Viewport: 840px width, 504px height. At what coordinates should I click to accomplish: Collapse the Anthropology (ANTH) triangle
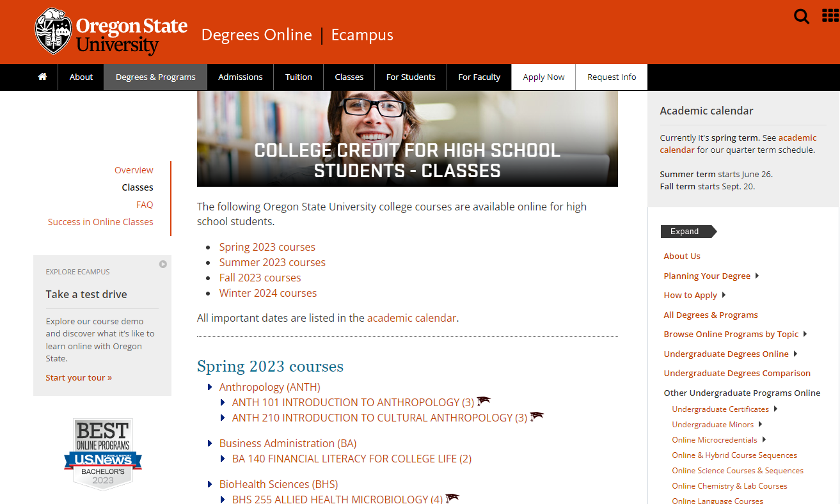coord(210,387)
